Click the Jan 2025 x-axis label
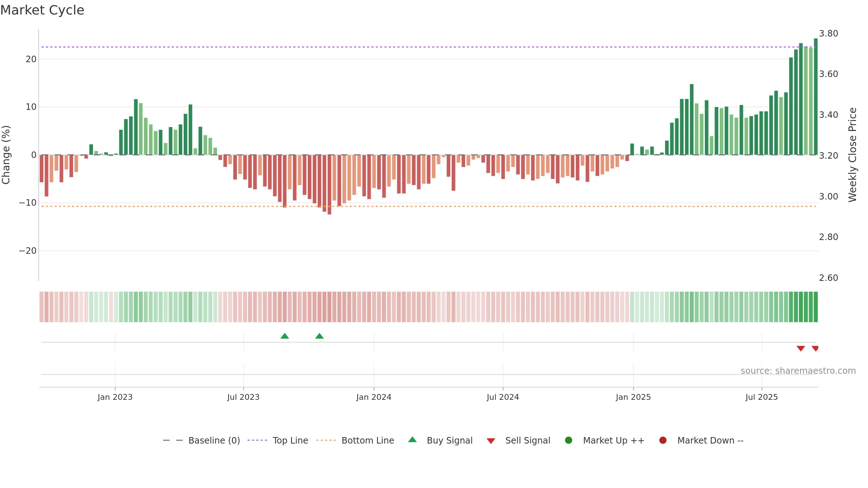 click(x=633, y=397)
